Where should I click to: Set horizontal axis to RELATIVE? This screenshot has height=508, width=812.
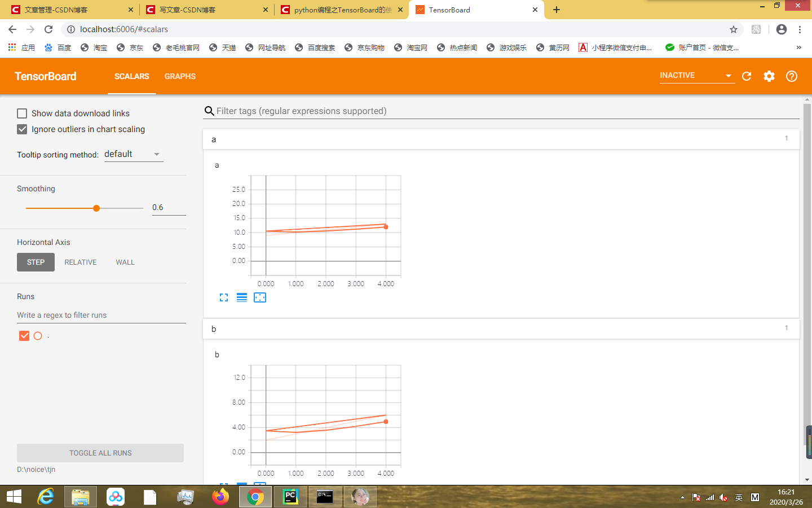(x=81, y=262)
